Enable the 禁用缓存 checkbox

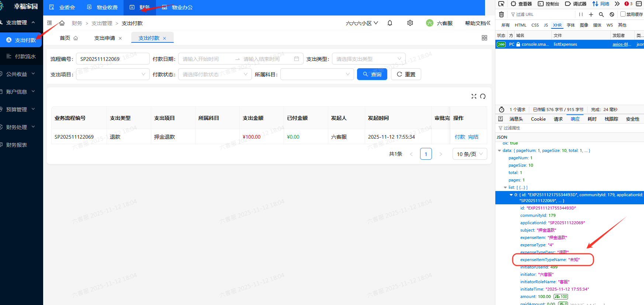pyautogui.click(x=623, y=14)
